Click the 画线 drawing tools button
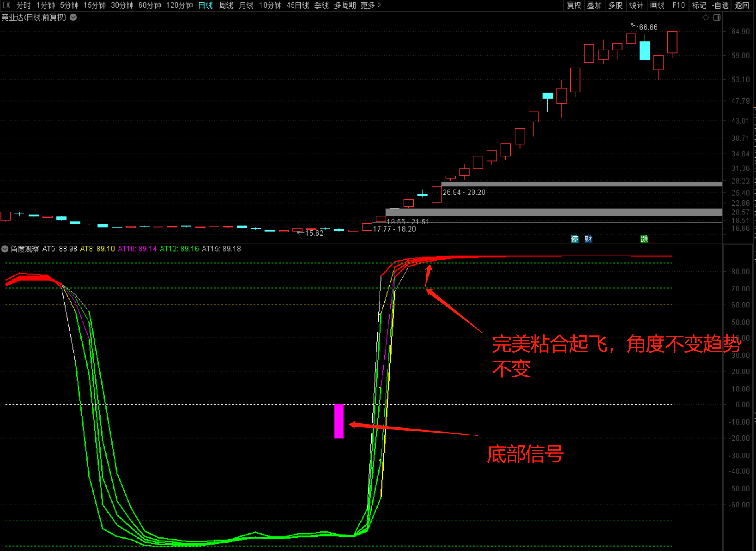 coord(657,5)
